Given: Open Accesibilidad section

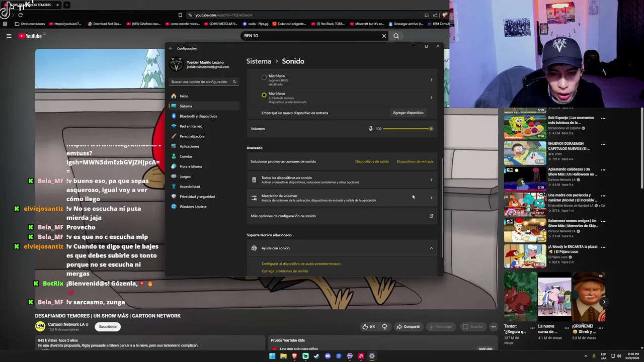Looking at the screenshot, I should point(204,187).
